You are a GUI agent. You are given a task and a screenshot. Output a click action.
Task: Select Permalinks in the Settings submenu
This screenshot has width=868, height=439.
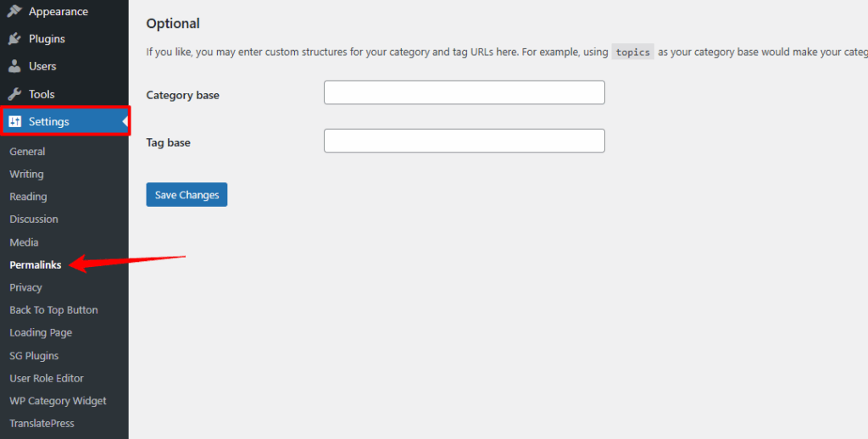pos(36,265)
